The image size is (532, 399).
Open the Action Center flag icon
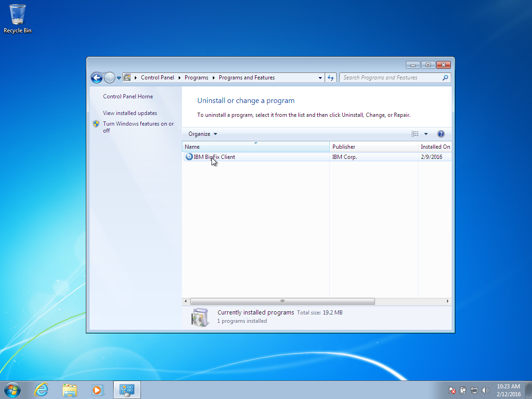452,390
